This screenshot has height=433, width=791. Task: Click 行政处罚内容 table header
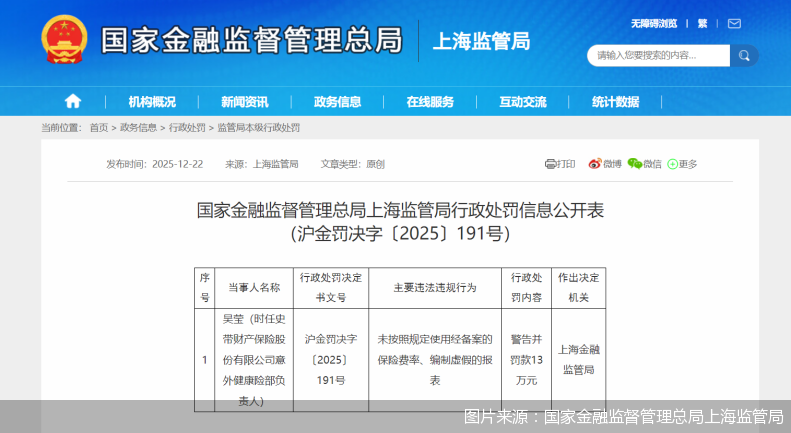point(526,288)
